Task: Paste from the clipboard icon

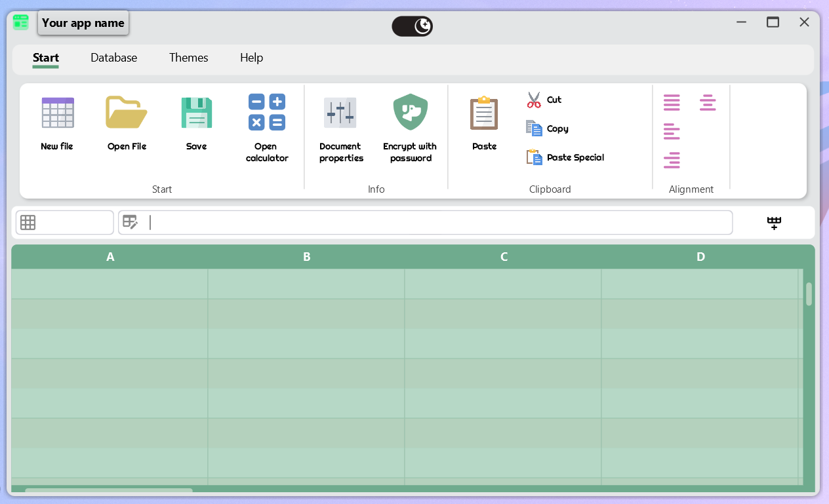Action: point(484,113)
